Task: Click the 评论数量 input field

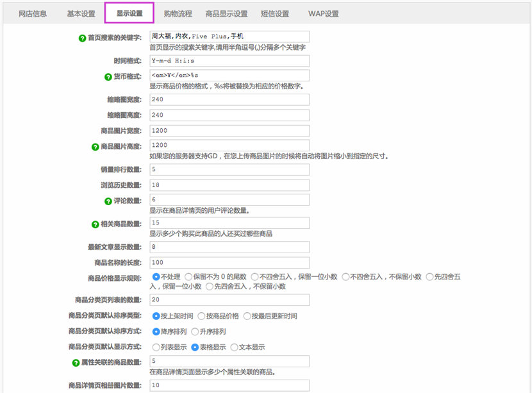Action: (x=229, y=199)
